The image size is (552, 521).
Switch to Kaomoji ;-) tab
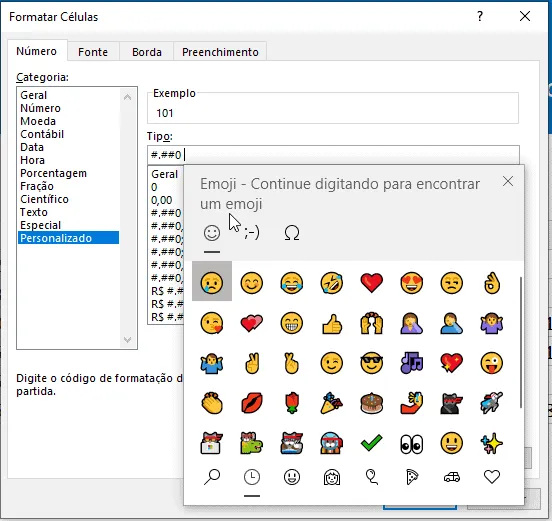[x=252, y=233]
